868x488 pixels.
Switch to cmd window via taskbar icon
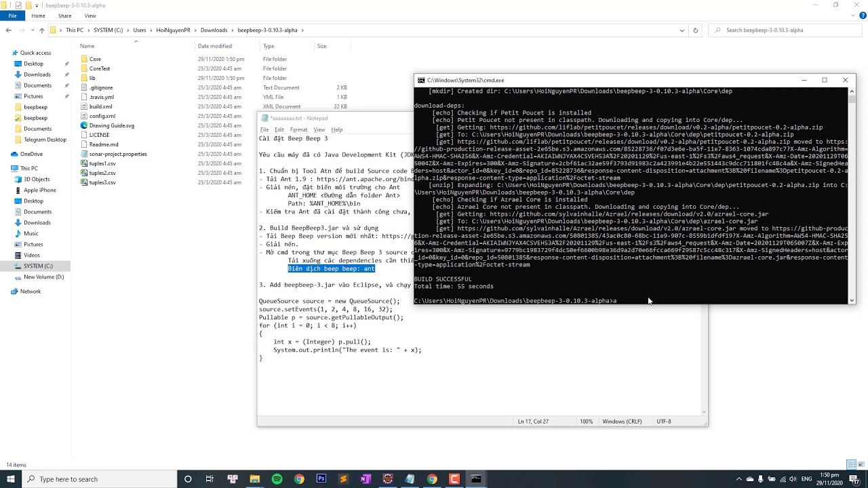476,479
